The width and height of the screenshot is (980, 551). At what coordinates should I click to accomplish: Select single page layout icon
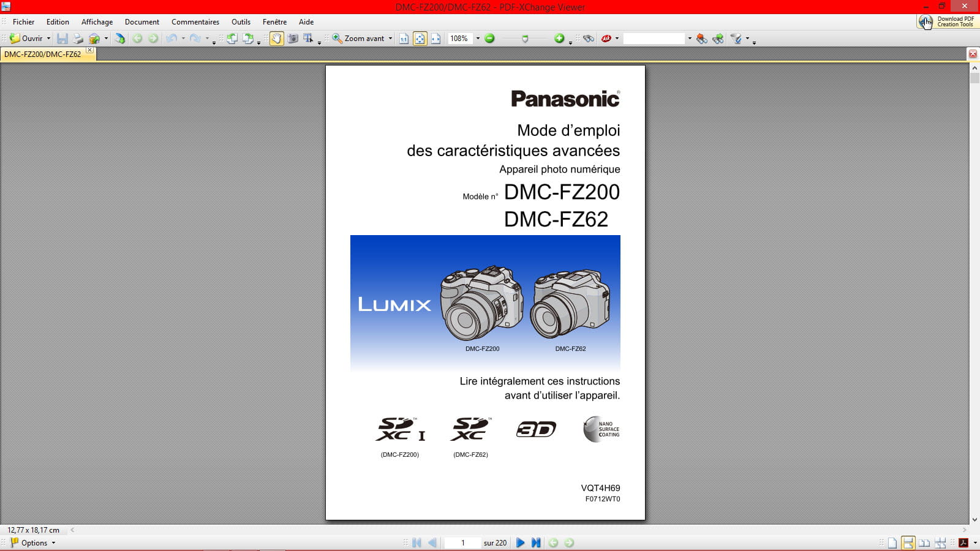pyautogui.click(x=892, y=542)
